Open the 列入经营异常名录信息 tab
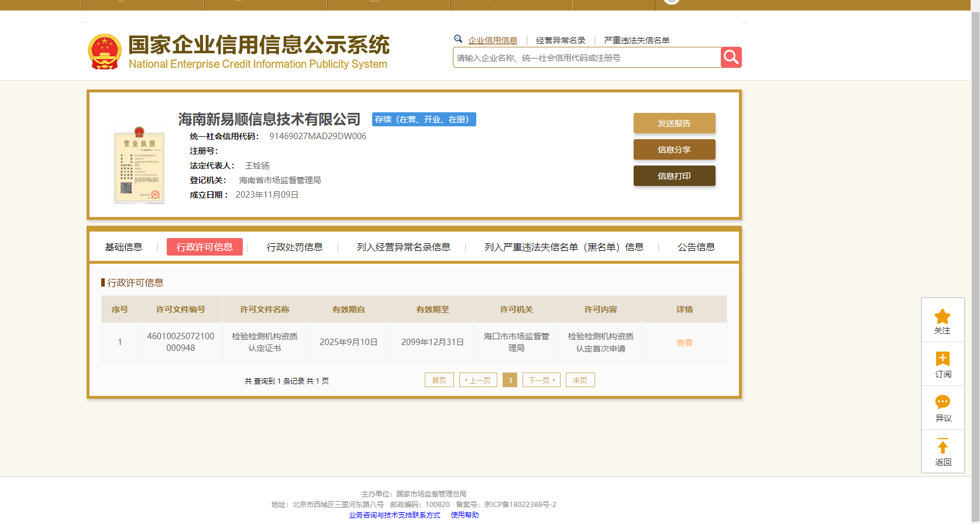The image size is (980, 524). pos(403,247)
